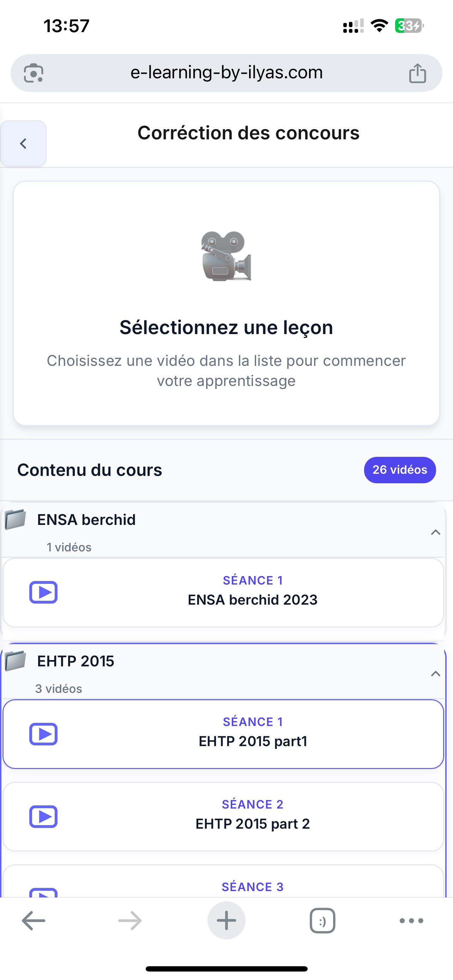The height and width of the screenshot is (980, 453).
Task: Go back using browser back arrow
Action: click(34, 921)
